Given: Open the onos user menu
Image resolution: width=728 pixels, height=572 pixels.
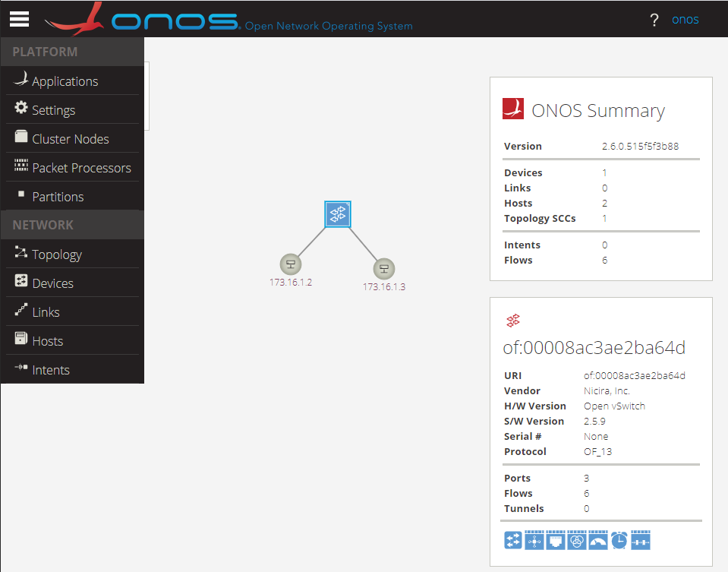Looking at the screenshot, I should point(685,20).
